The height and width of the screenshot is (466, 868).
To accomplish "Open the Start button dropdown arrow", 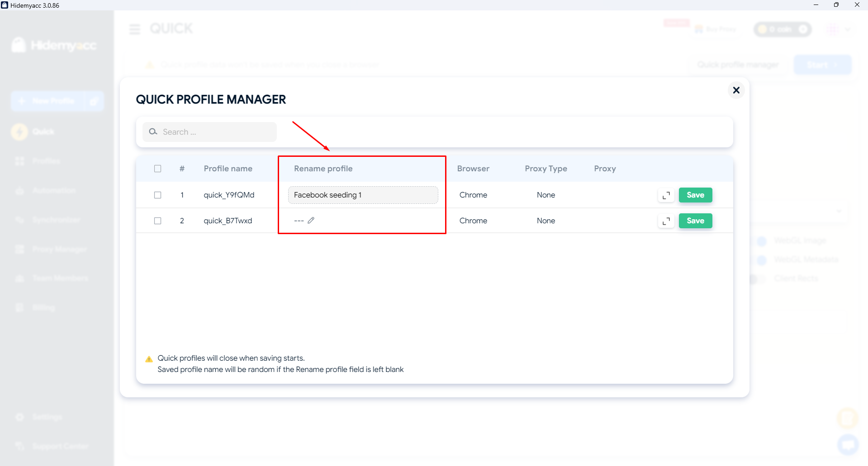I will (836, 65).
